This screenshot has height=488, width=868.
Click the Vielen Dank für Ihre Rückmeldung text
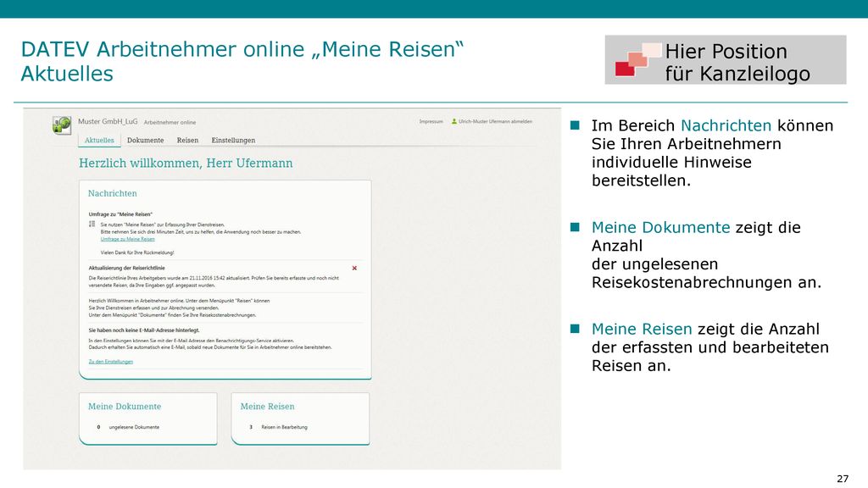(x=137, y=252)
